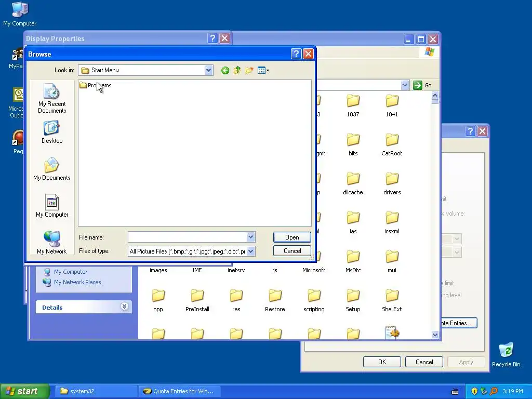Click the 3:19 PM clock in system tray
532x399 pixels.
pos(513,391)
